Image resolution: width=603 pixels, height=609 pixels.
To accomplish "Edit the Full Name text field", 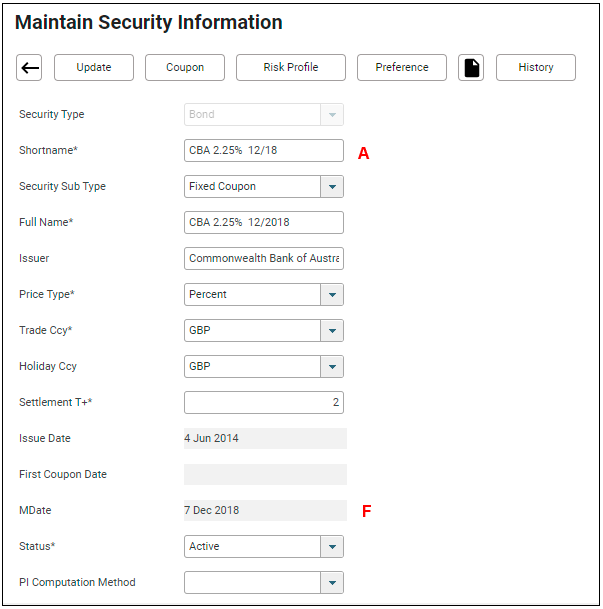I will point(264,223).
